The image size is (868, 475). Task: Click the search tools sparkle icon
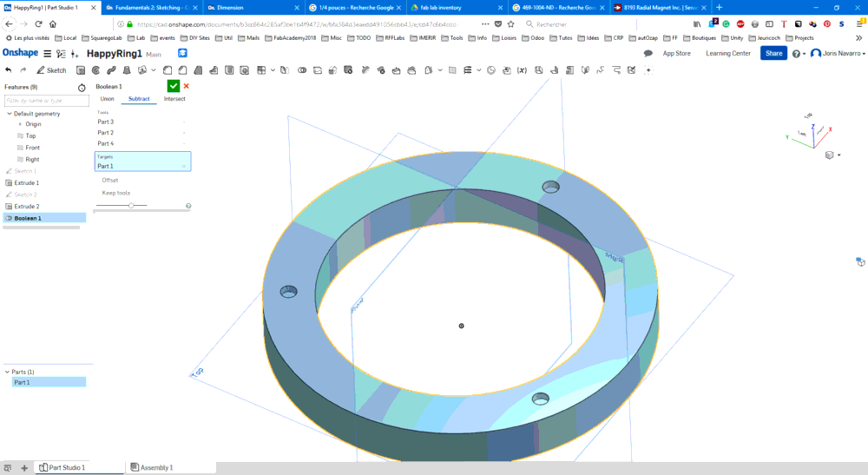click(x=648, y=70)
